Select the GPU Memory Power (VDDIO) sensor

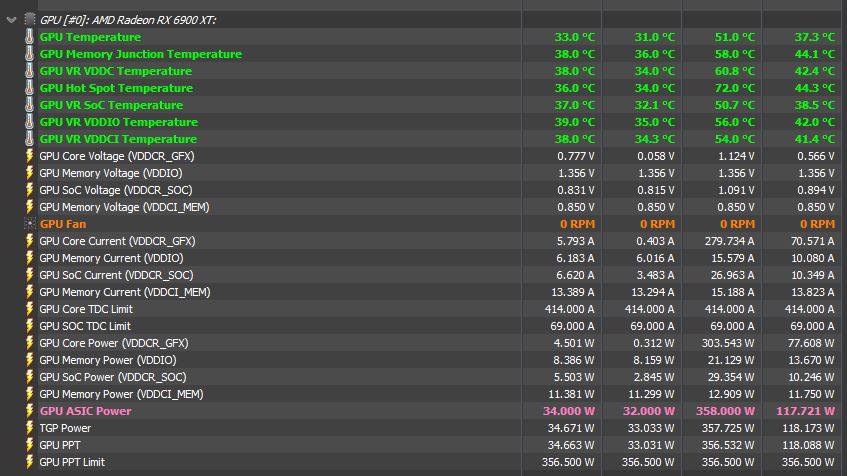click(107, 360)
